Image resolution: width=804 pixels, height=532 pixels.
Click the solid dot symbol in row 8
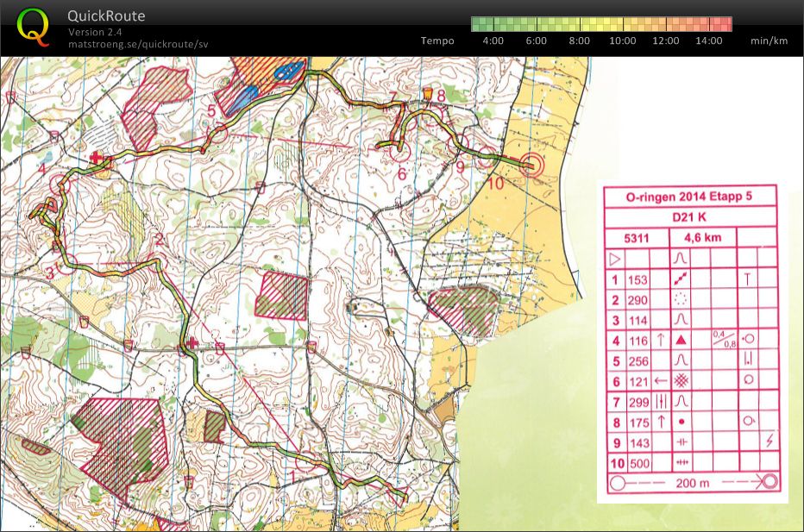[682, 422]
